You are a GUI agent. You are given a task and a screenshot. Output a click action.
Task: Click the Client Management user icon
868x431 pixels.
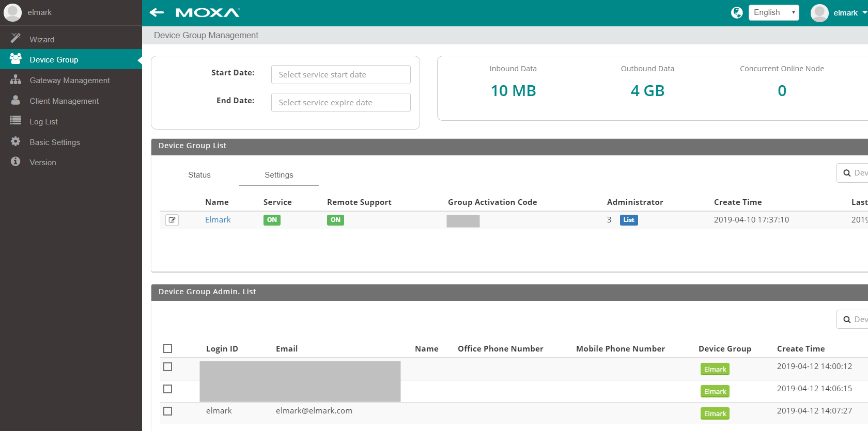coord(16,100)
